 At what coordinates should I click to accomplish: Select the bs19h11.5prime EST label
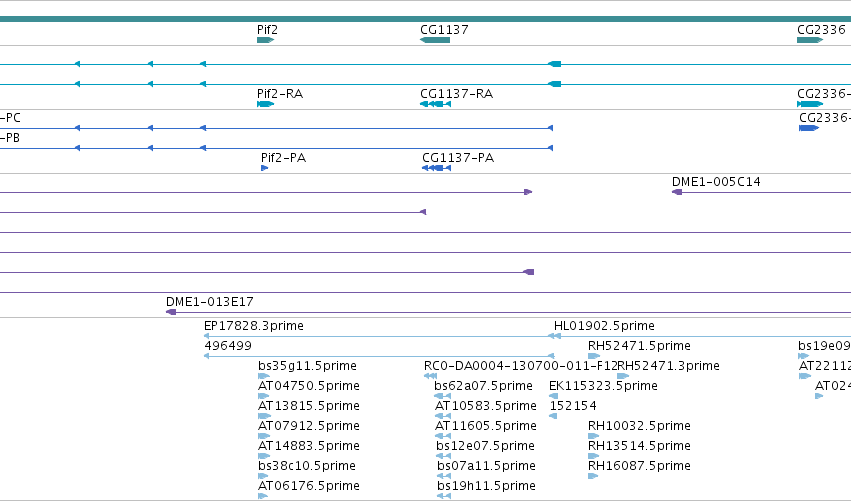point(486,486)
